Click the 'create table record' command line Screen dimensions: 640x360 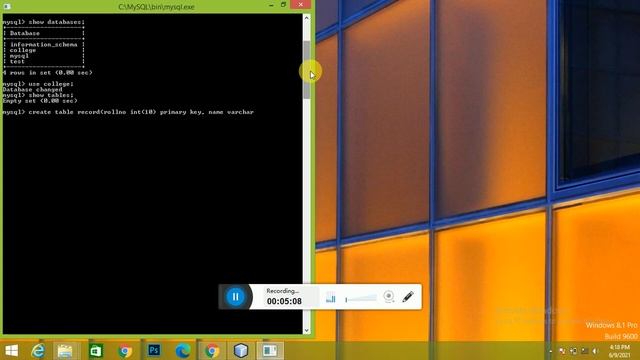point(128,112)
